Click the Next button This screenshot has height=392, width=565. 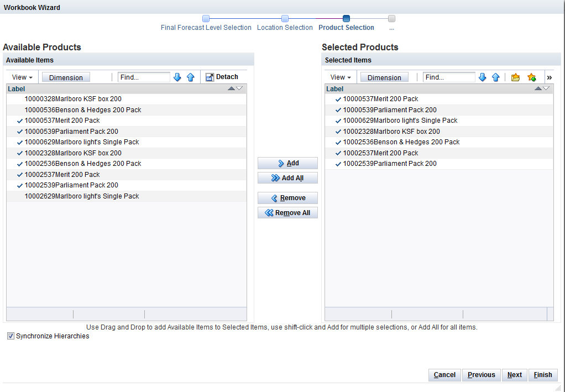click(x=515, y=375)
